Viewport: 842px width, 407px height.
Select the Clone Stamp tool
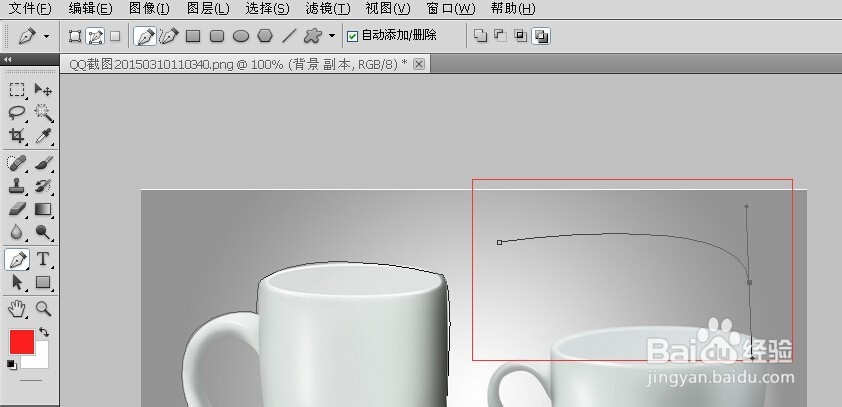coord(17,186)
